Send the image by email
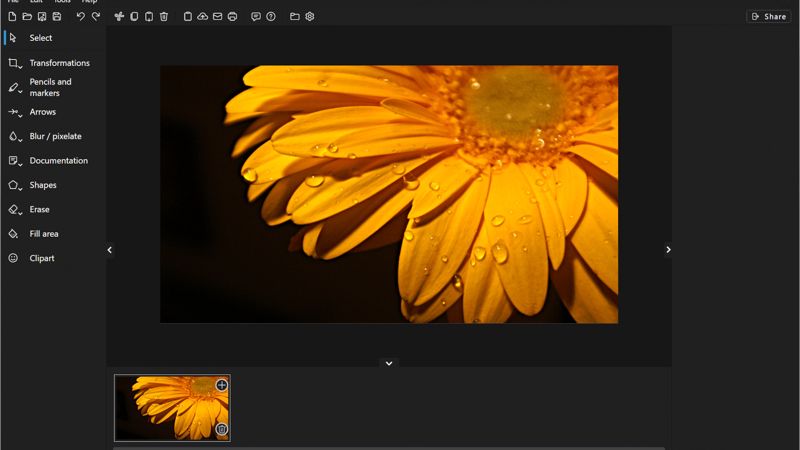800x450 pixels. point(217,16)
